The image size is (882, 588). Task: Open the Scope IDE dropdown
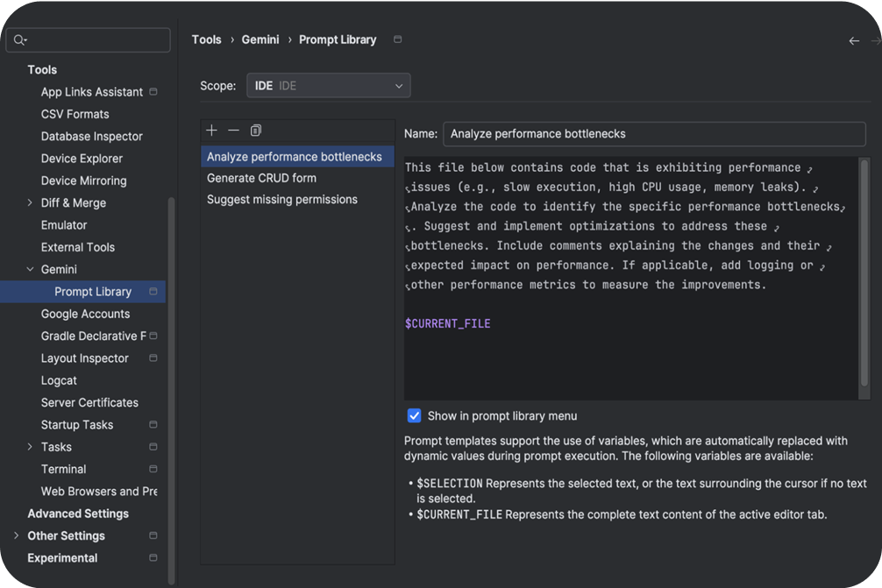click(x=329, y=85)
